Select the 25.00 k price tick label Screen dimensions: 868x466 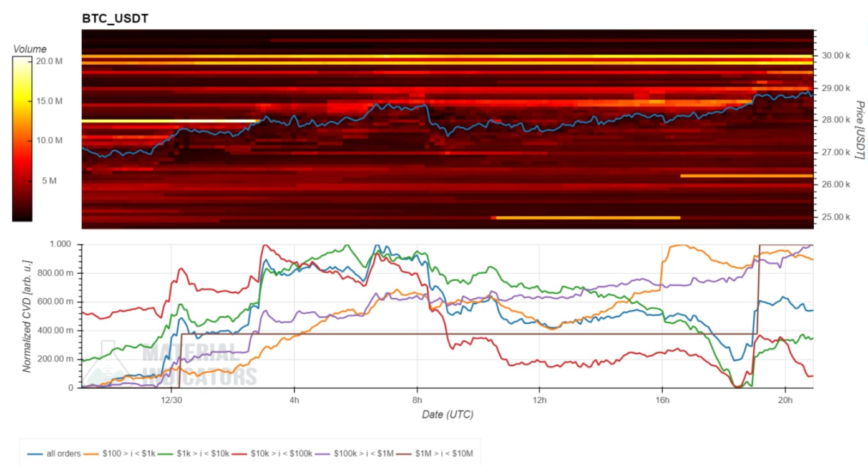[x=836, y=217]
